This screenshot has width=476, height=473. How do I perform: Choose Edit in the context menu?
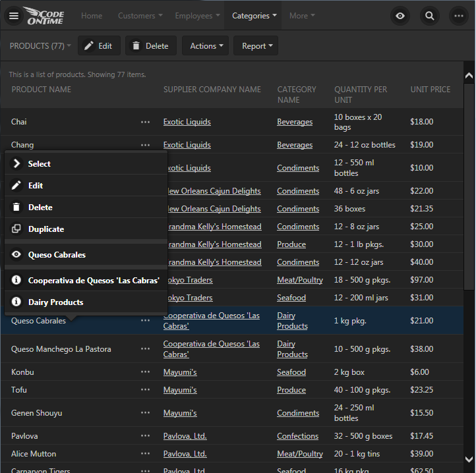[x=86, y=185]
